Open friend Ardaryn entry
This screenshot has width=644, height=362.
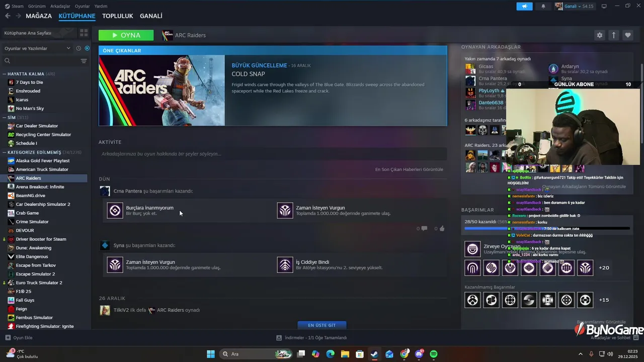click(578, 68)
